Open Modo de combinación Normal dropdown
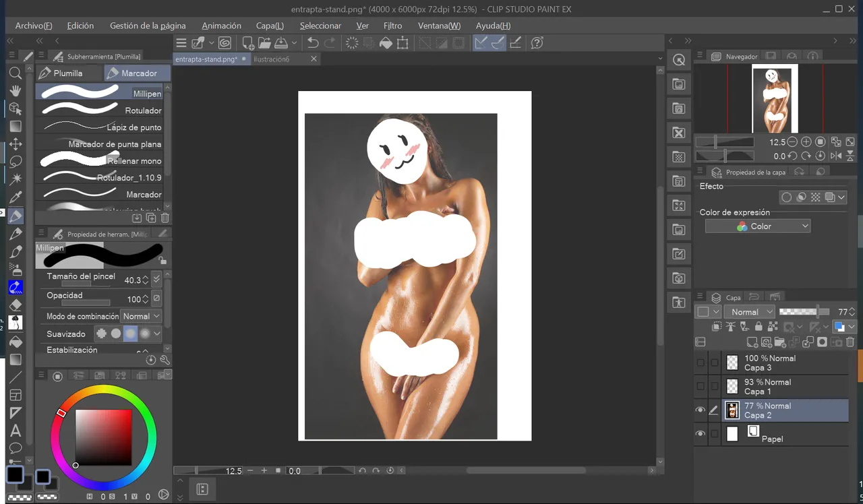This screenshot has height=504, width=863. [140, 316]
